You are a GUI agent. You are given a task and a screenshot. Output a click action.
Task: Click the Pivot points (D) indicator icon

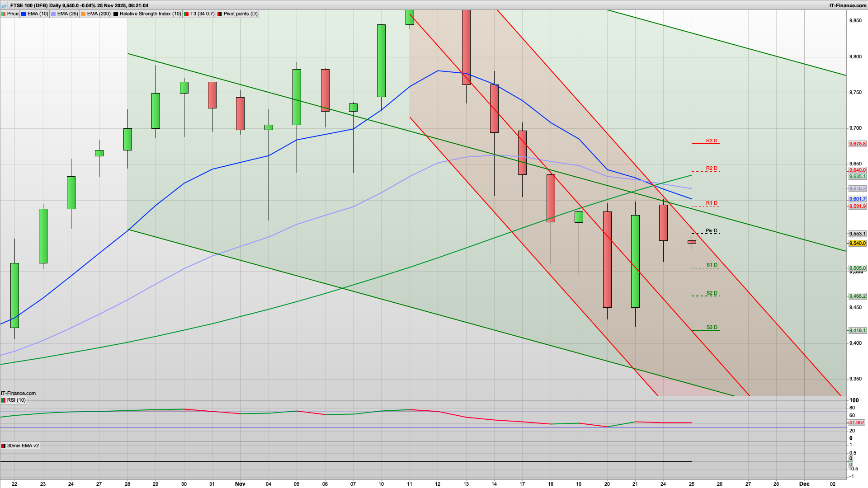point(220,14)
